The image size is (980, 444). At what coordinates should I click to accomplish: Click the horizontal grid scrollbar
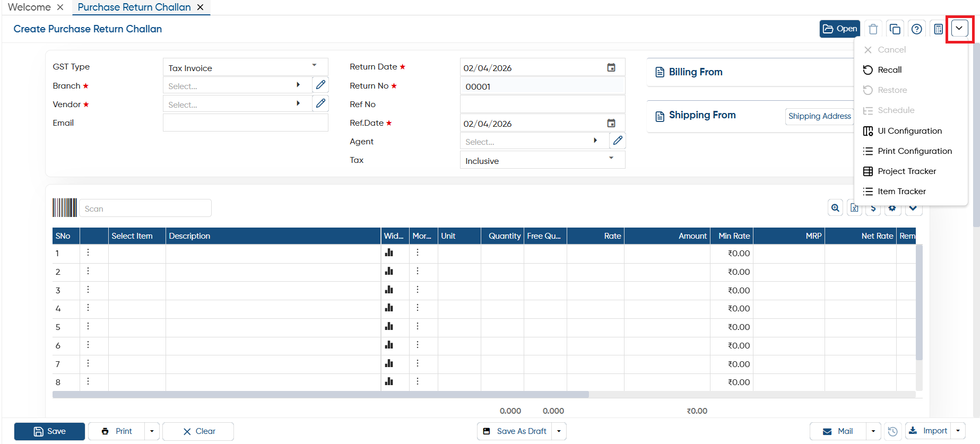tap(320, 395)
